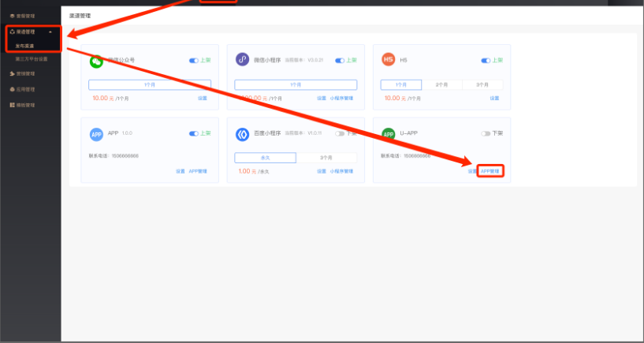Click version text V1.0.11
Viewport: 644px width, 343px height.
point(315,133)
